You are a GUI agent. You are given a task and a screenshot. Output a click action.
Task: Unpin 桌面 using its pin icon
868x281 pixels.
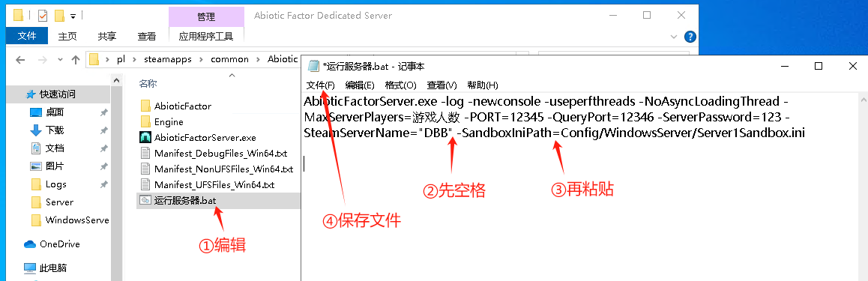[x=103, y=113]
